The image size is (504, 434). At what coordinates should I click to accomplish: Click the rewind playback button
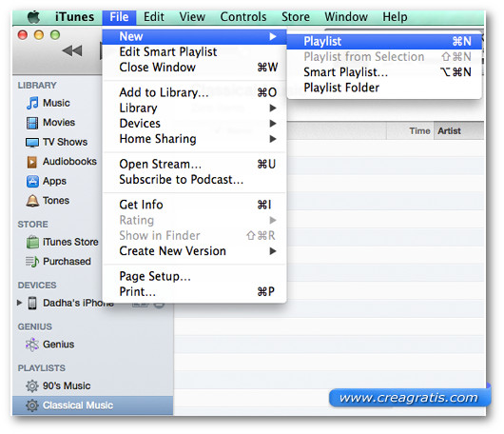(72, 50)
